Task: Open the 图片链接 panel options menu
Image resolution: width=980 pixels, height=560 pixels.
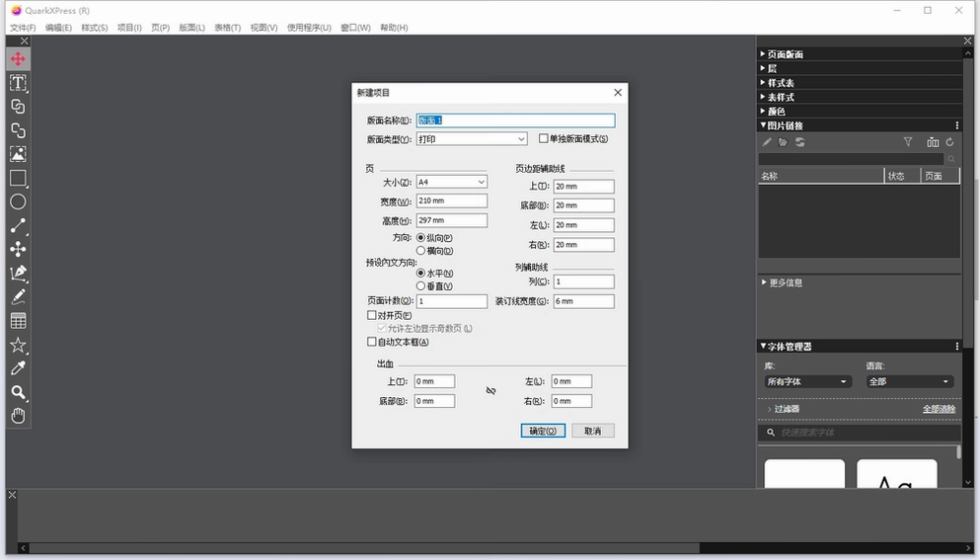Action: coord(957,125)
